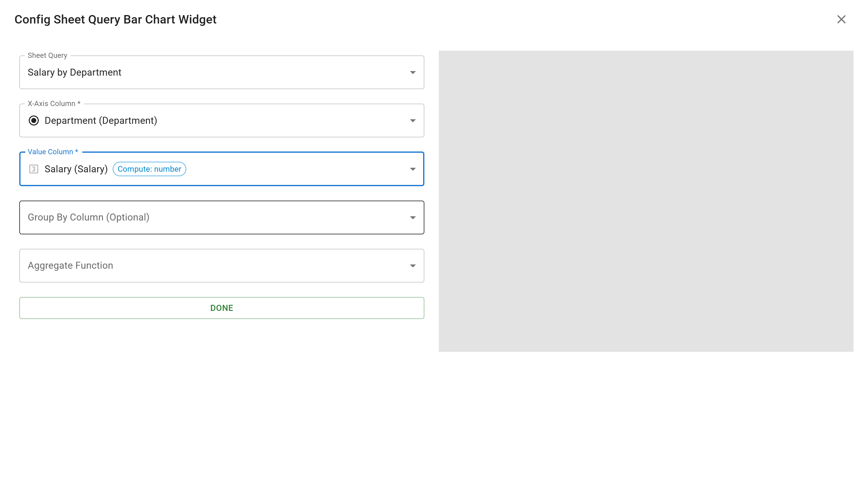Click the Compute: number chip
Image resolution: width=868 pixels, height=497 pixels.
[149, 169]
